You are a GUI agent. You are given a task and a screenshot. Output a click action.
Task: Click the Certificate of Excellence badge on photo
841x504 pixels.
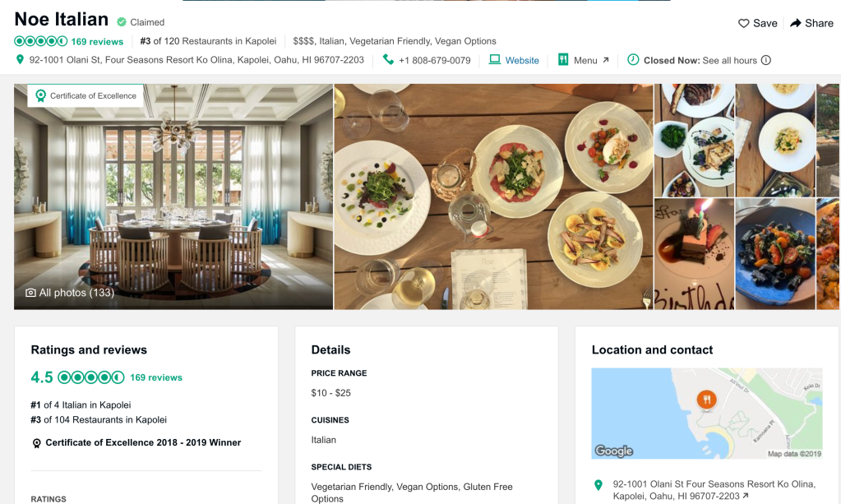pyautogui.click(x=85, y=95)
